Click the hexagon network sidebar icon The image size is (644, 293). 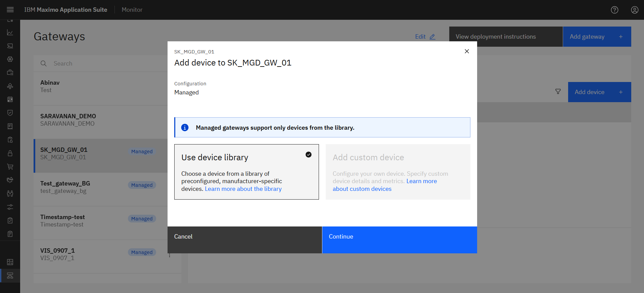tap(10, 59)
